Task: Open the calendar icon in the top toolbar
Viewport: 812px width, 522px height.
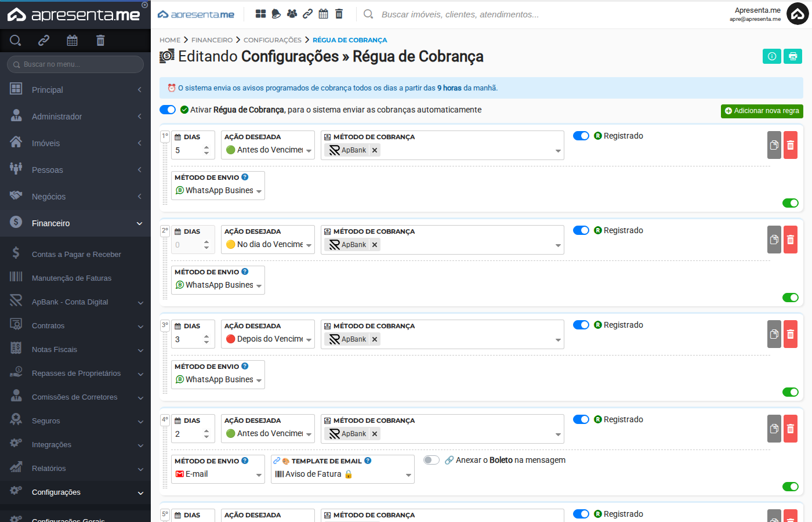Action: pyautogui.click(x=323, y=13)
